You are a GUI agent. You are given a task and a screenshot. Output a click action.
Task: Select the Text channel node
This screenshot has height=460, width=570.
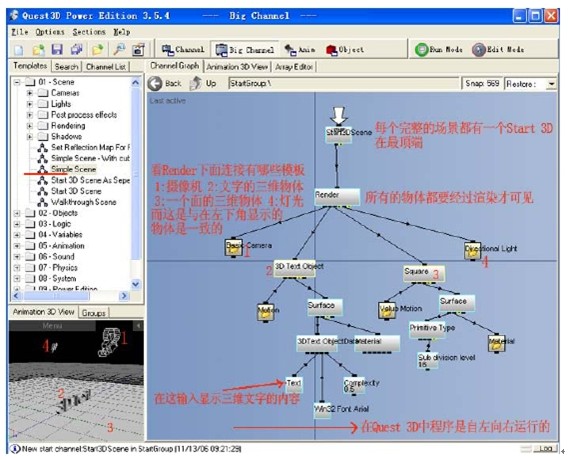pyautogui.click(x=294, y=384)
